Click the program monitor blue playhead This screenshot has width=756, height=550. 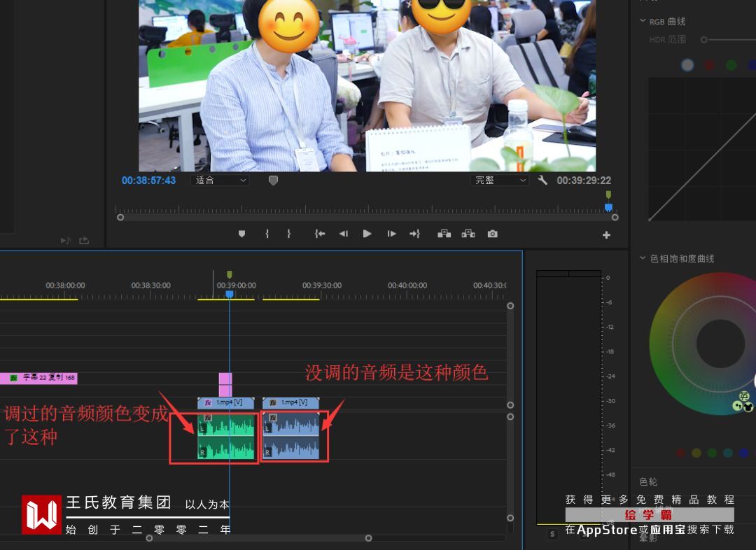(x=608, y=207)
